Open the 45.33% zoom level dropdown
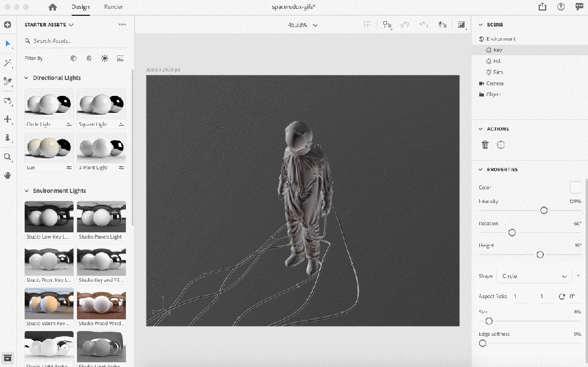Image resolution: width=588 pixels, height=367 pixels. 303,25
